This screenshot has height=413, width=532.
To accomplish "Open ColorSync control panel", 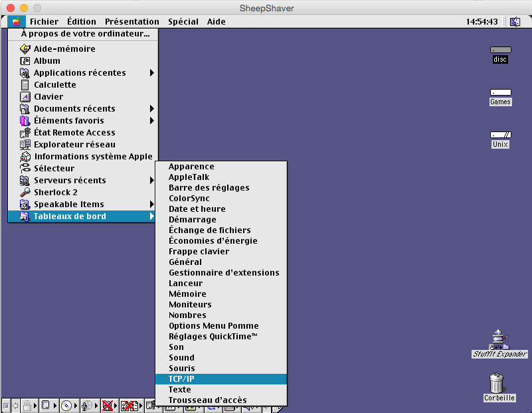I will pyautogui.click(x=221, y=199).
